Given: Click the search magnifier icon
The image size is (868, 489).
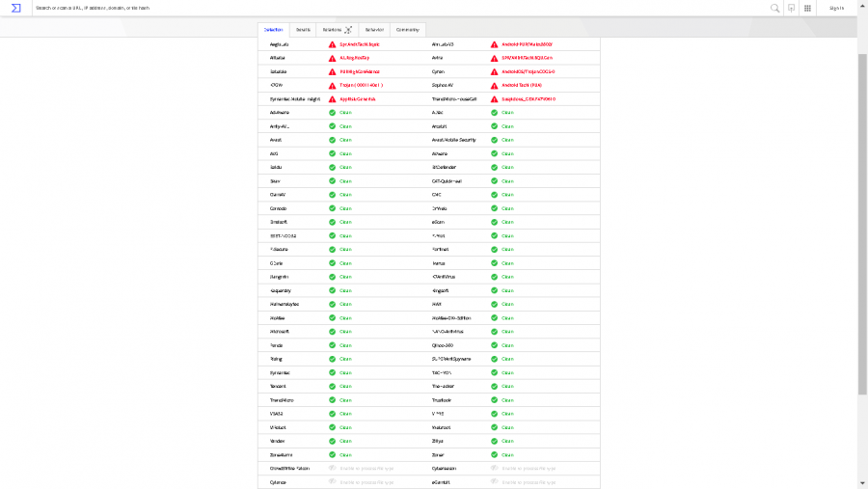Looking at the screenshot, I should [x=774, y=8].
